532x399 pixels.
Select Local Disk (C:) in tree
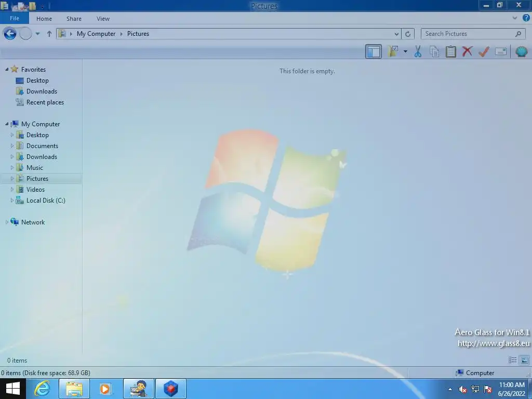46,201
